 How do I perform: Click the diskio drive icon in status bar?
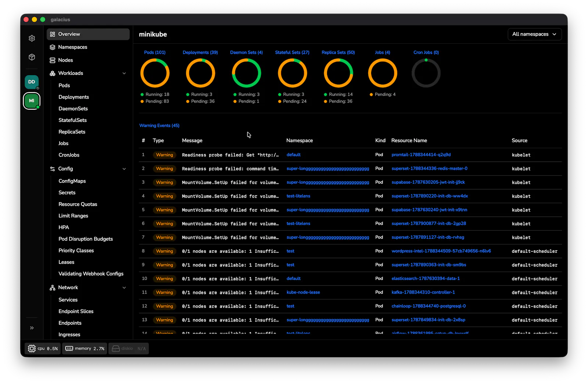coord(116,349)
